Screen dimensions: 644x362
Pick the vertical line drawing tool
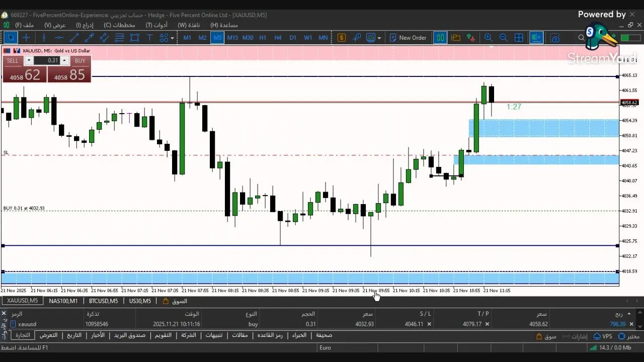click(44, 38)
